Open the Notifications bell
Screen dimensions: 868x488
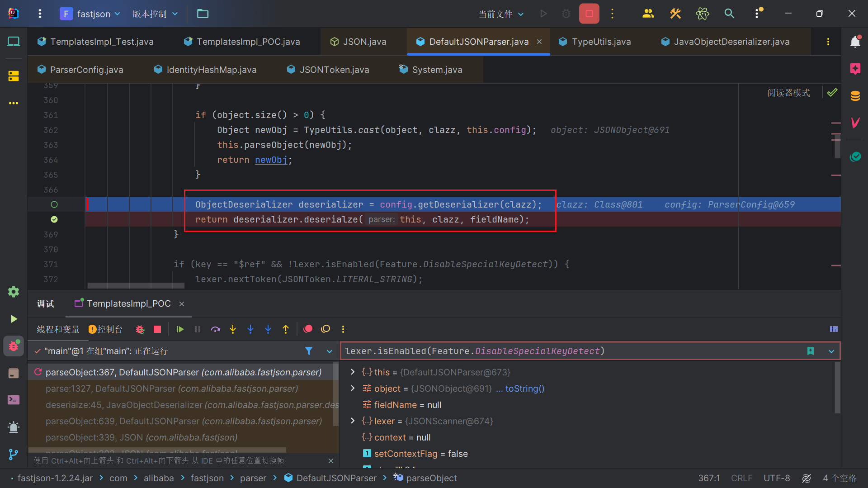pos(855,42)
